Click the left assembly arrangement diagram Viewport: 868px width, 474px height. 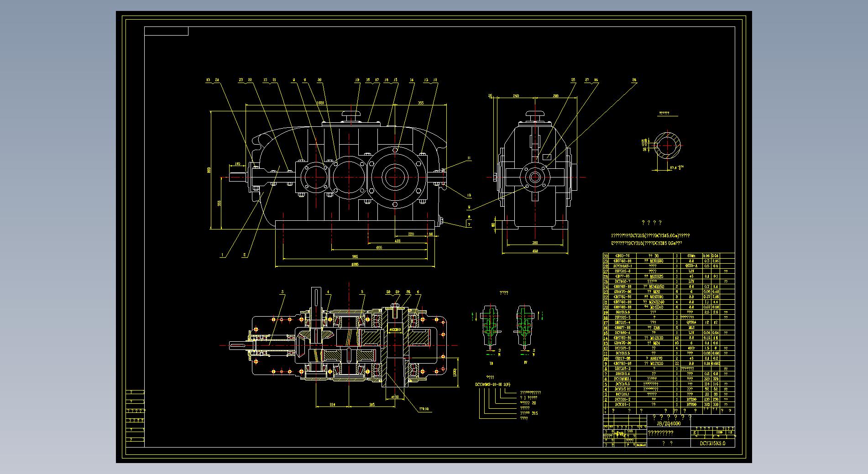tap(491, 327)
